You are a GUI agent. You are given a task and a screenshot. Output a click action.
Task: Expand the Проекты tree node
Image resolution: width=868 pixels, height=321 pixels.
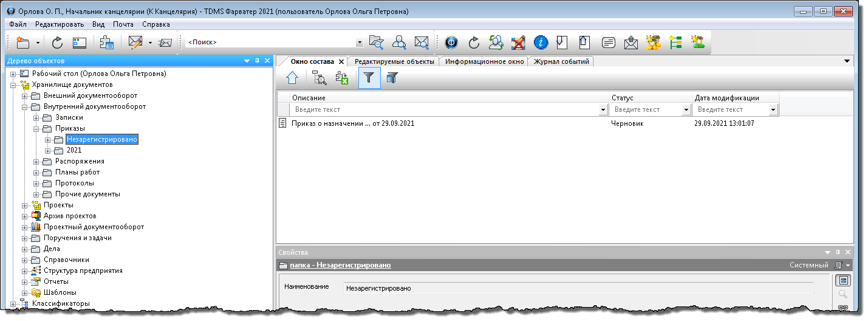(25, 205)
